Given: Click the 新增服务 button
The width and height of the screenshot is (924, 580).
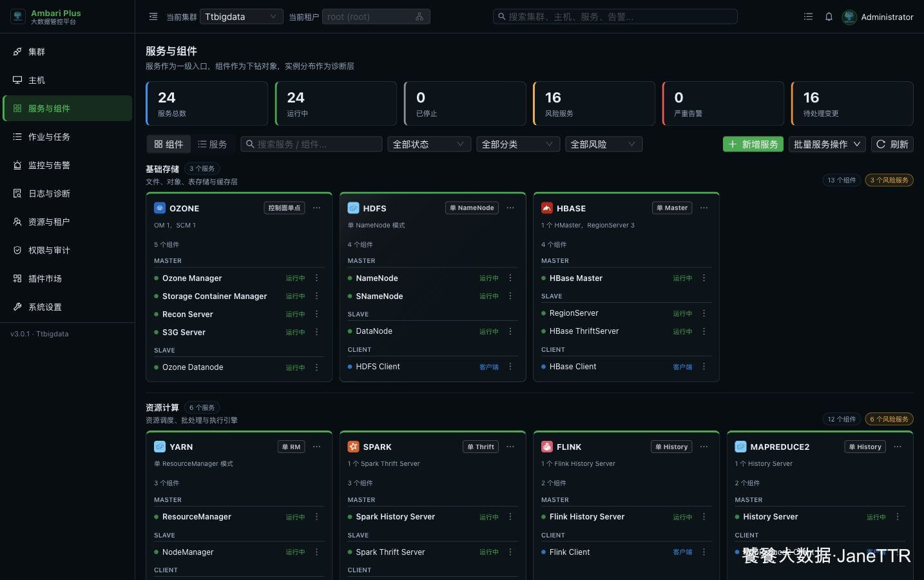Looking at the screenshot, I should [x=753, y=144].
